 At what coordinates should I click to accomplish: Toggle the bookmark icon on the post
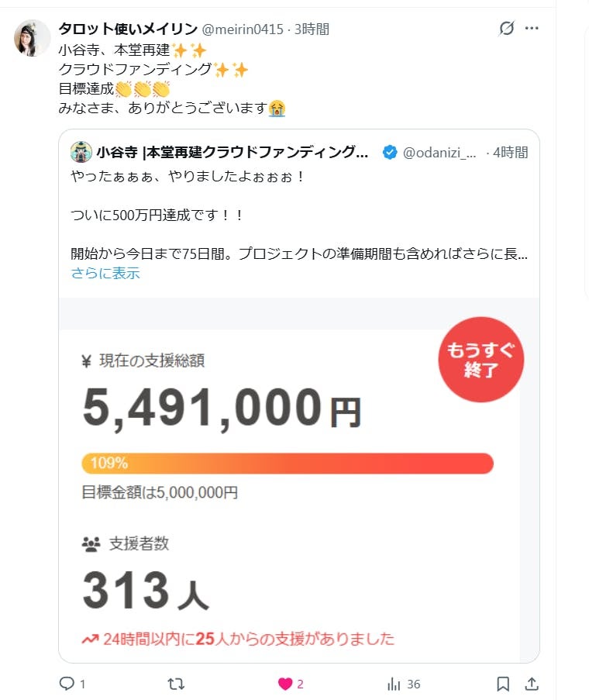(503, 684)
